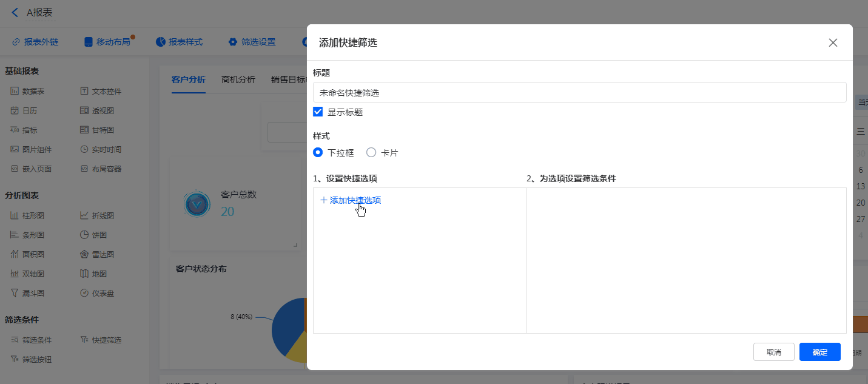Click into the 标题 text field
Screen dimensions: 868x384
[x=579, y=93]
